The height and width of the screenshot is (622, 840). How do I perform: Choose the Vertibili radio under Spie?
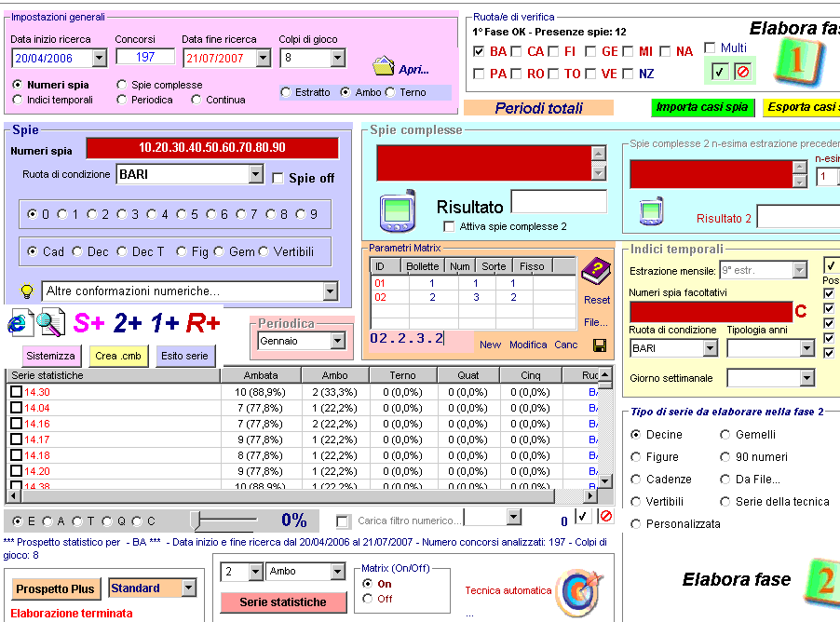pyautogui.click(x=264, y=251)
